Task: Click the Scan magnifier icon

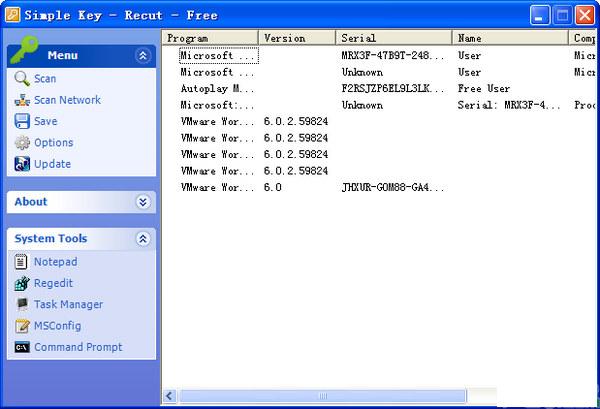Action: 22,79
